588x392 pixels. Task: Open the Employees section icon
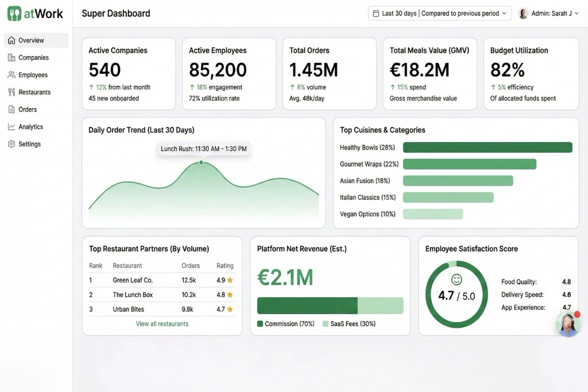pos(11,75)
